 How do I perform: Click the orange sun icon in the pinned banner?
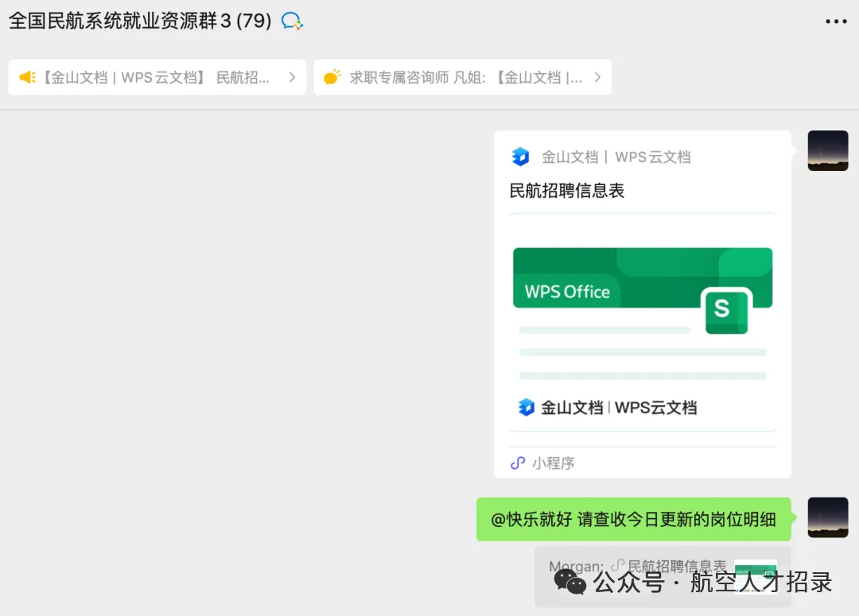point(332,76)
